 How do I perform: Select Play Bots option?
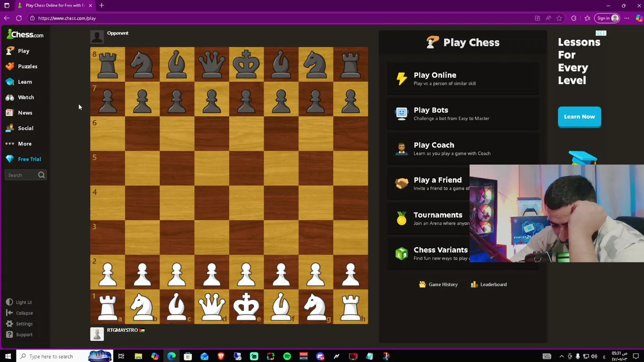tap(463, 114)
